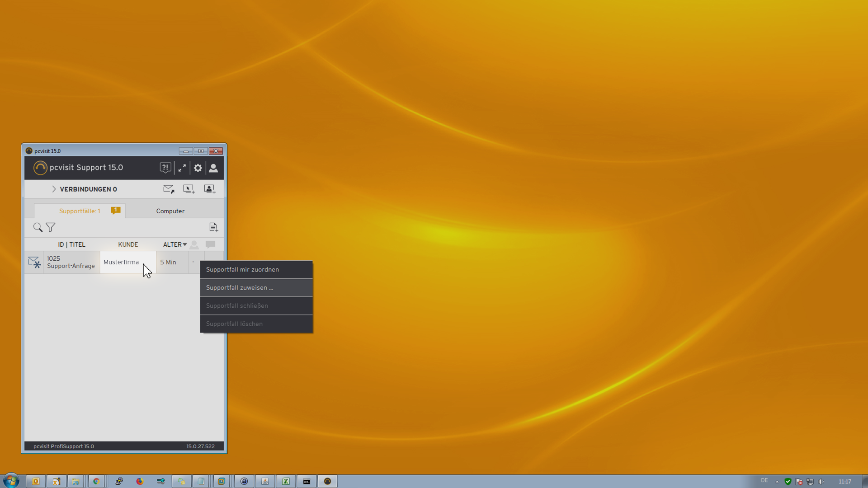
Task: Click the expand window arrows icon
Action: (x=182, y=168)
